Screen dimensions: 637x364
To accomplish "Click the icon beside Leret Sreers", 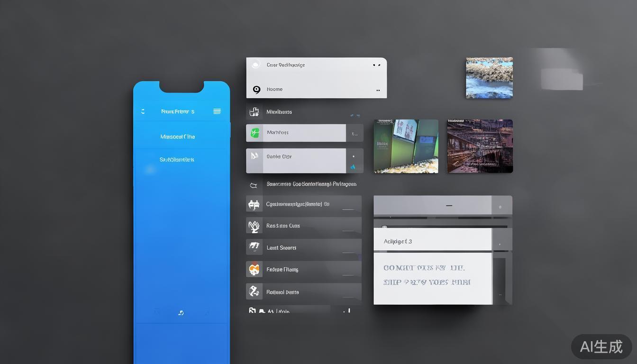I will pos(254,247).
